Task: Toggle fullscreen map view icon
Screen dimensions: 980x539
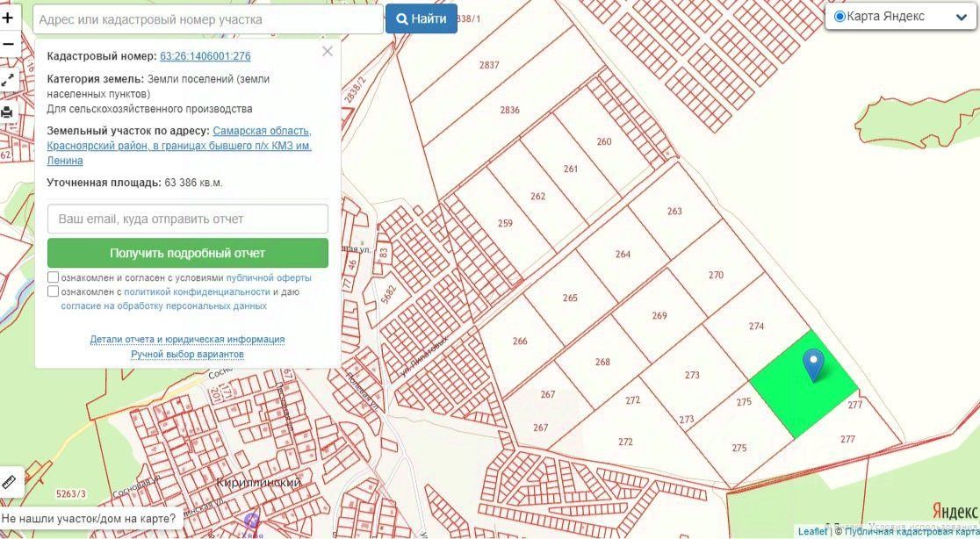Action: click(8, 79)
